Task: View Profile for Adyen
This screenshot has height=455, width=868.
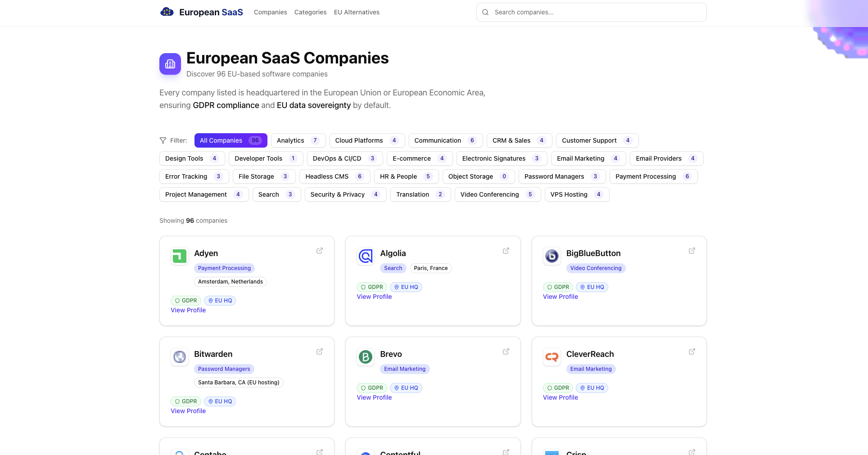Action: pos(188,310)
